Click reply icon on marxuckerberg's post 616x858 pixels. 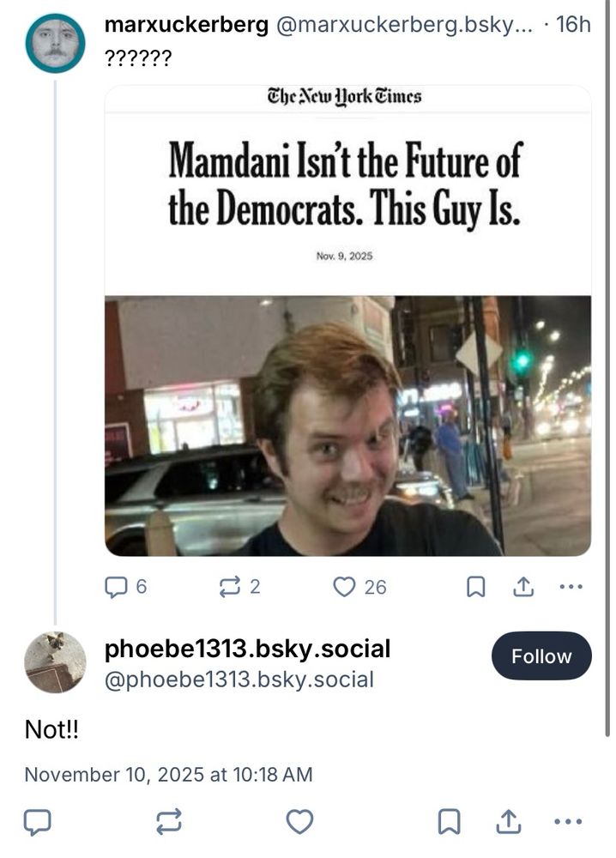pos(116,587)
